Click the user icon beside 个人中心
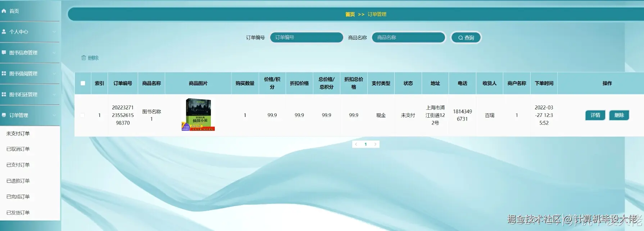The width and height of the screenshot is (644, 231). (x=4, y=32)
